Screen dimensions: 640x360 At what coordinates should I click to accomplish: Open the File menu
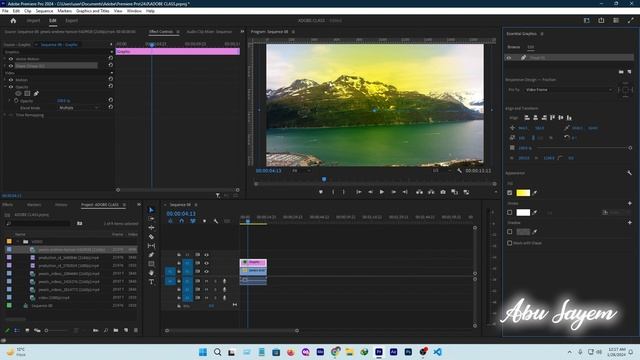(5, 11)
